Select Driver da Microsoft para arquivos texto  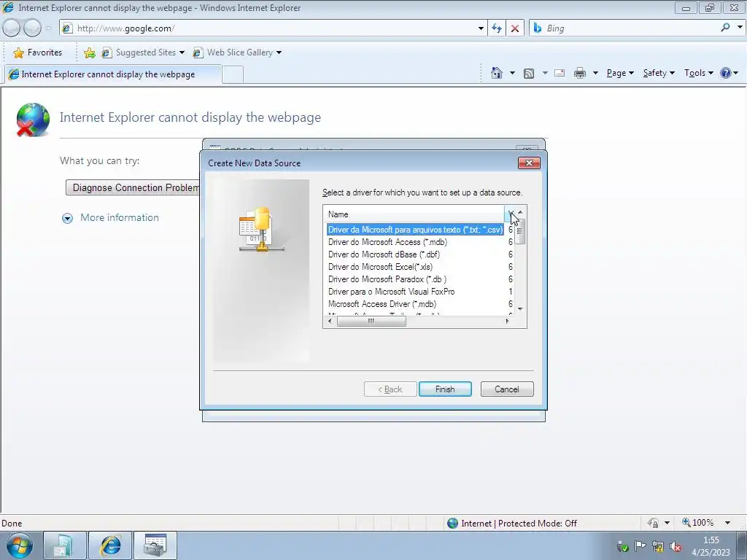[415, 230]
